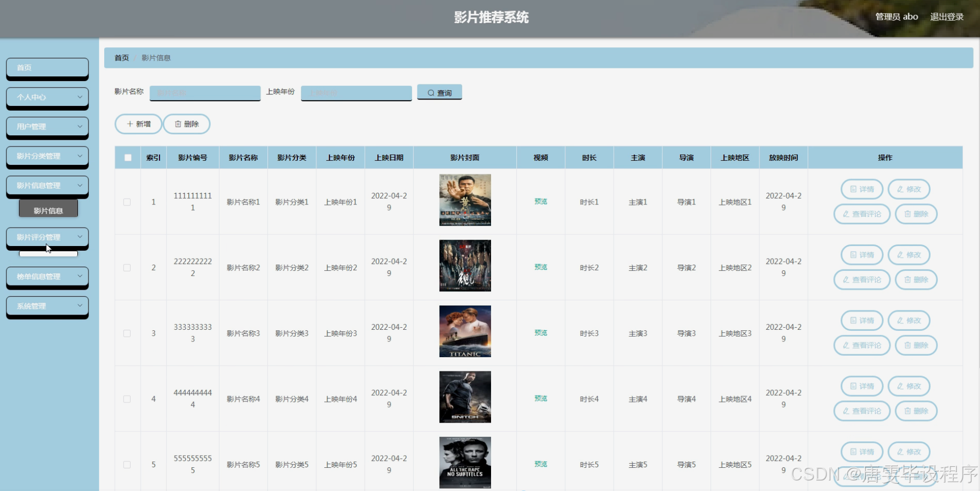The image size is (980, 491).
Task: Open the Titanic cover thumbnail in row 3
Action: pos(465,331)
